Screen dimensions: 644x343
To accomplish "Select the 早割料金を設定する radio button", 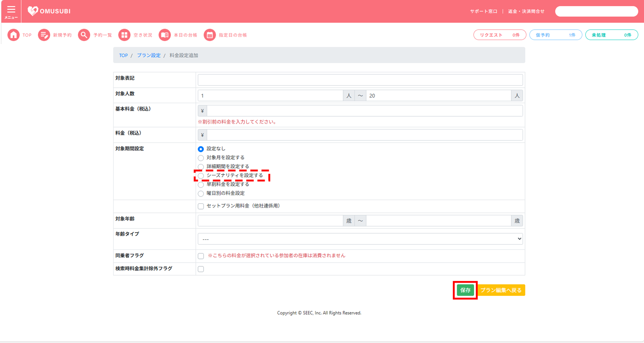I will pyautogui.click(x=201, y=185).
